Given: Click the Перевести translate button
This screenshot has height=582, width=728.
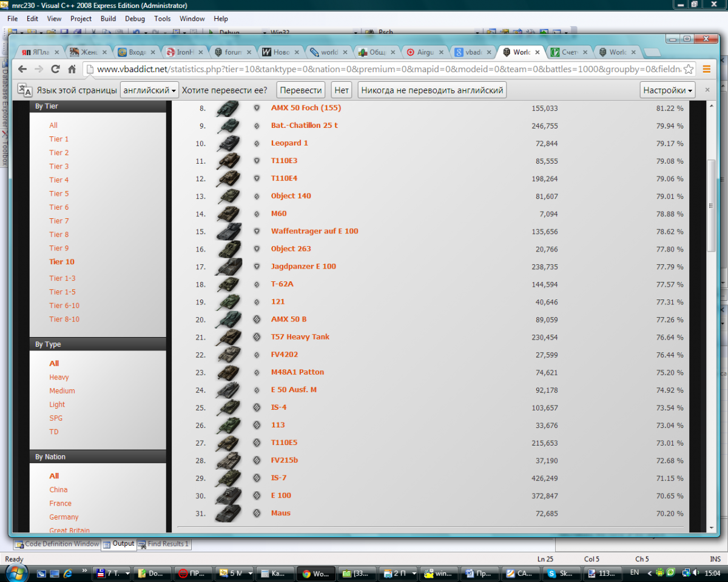Looking at the screenshot, I should pos(301,90).
